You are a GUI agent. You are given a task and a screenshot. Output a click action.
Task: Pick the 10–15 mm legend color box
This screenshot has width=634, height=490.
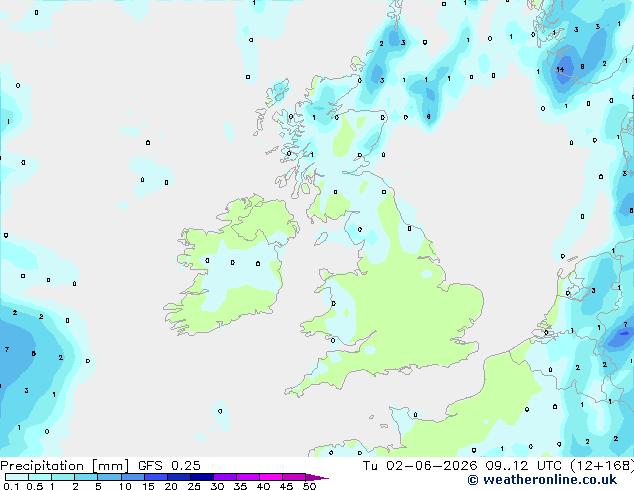[x=133, y=477]
